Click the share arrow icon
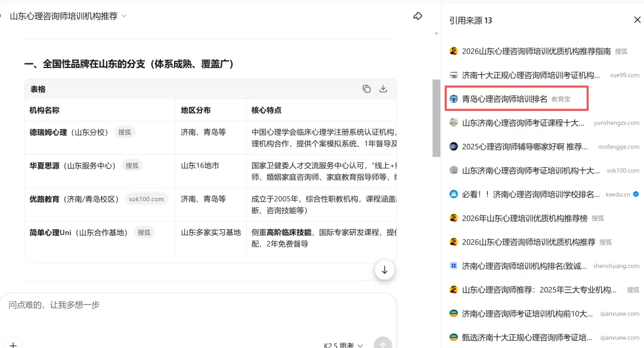The width and height of the screenshot is (644, 348). [x=417, y=16]
